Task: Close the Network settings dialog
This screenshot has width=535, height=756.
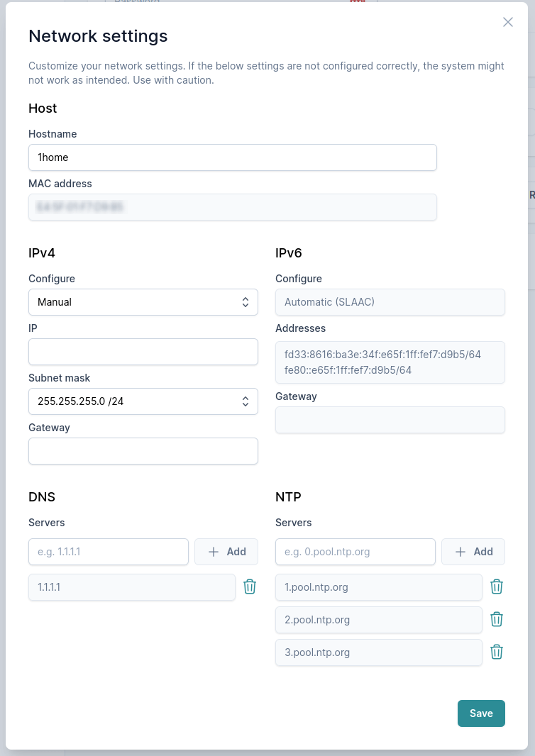Action: pos(508,22)
